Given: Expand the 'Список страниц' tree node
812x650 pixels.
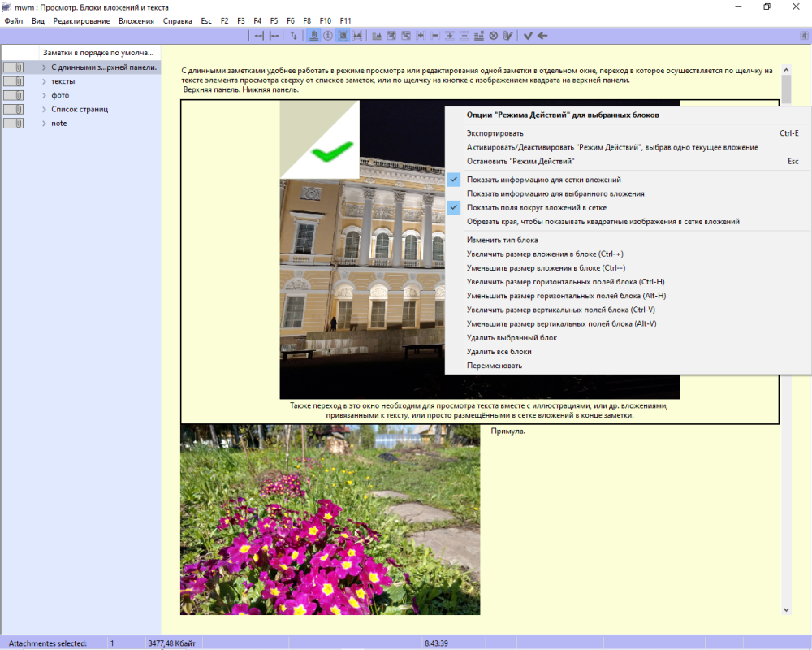Looking at the screenshot, I should coord(45,109).
